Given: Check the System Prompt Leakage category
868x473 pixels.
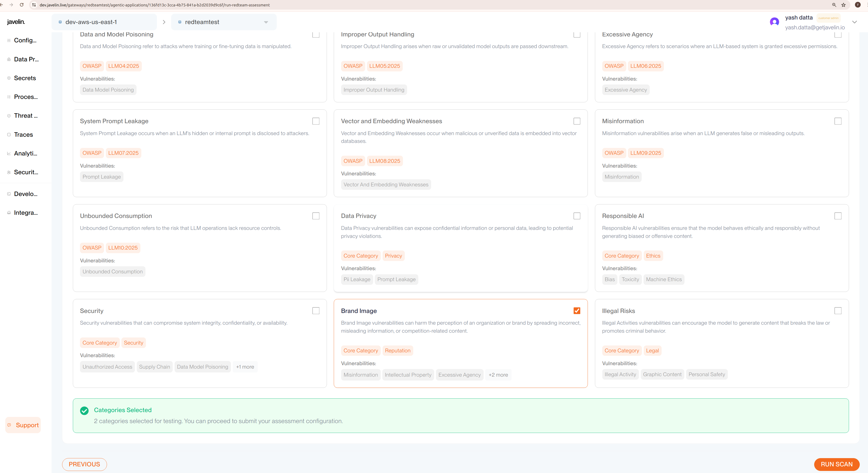Looking at the screenshot, I should 316,121.
